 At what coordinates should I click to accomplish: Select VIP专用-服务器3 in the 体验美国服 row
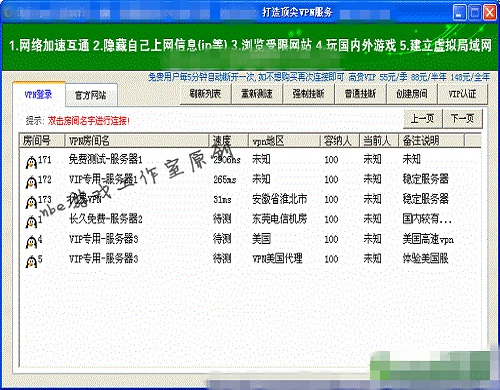(103, 258)
